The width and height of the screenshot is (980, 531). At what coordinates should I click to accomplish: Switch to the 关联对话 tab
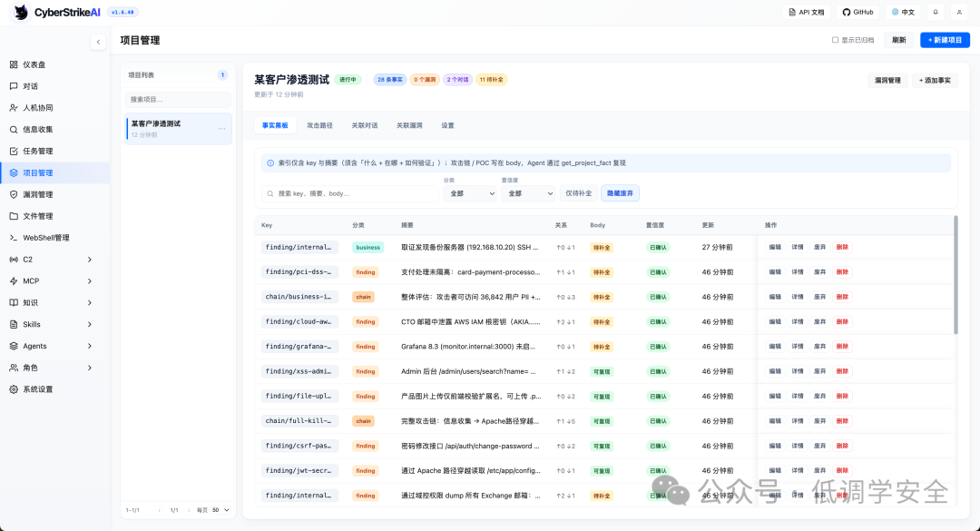click(x=365, y=125)
